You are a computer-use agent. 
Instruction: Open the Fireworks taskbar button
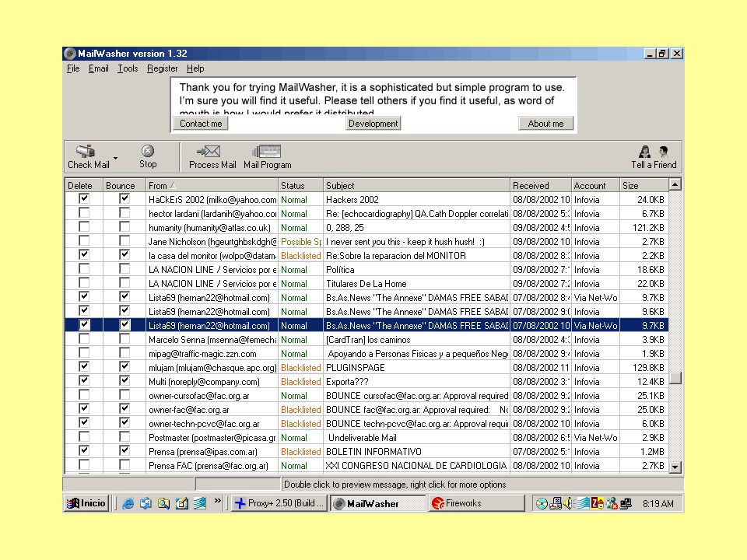476,503
